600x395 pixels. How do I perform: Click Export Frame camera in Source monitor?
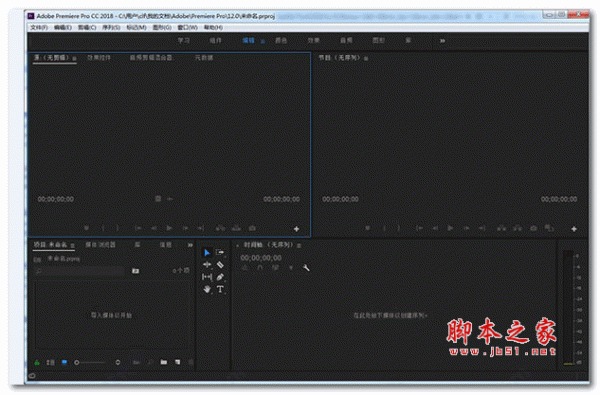pos(252,228)
